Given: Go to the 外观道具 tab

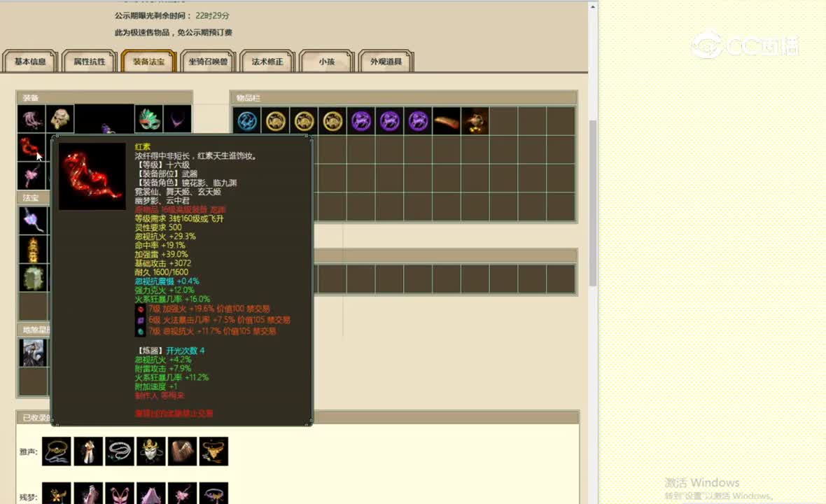Looking at the screenshot, I should coord(386,61).
